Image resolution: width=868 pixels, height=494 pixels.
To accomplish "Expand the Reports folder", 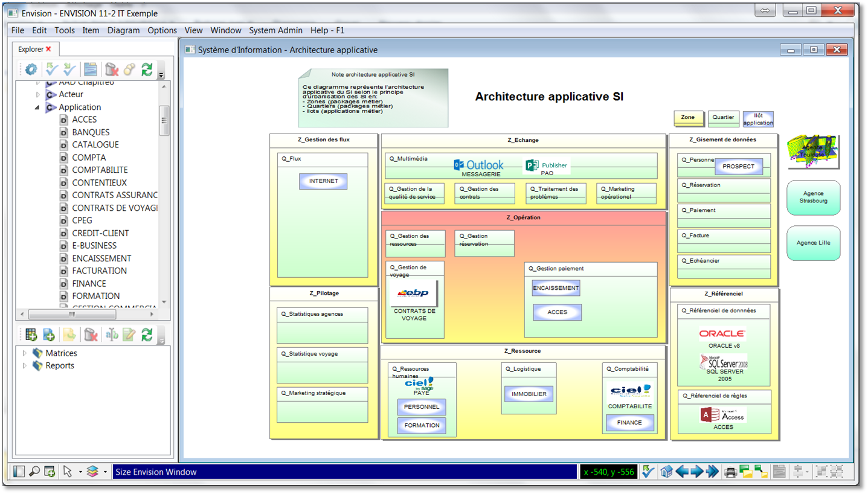I will [x=24, y=366].
